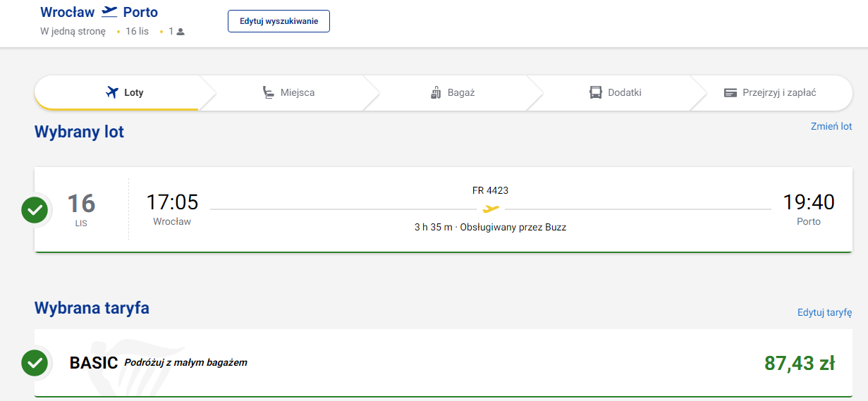Viewport: 868px width, 401px height.
Task: Go to the Dodatki step tab
Action: [616, 92]
